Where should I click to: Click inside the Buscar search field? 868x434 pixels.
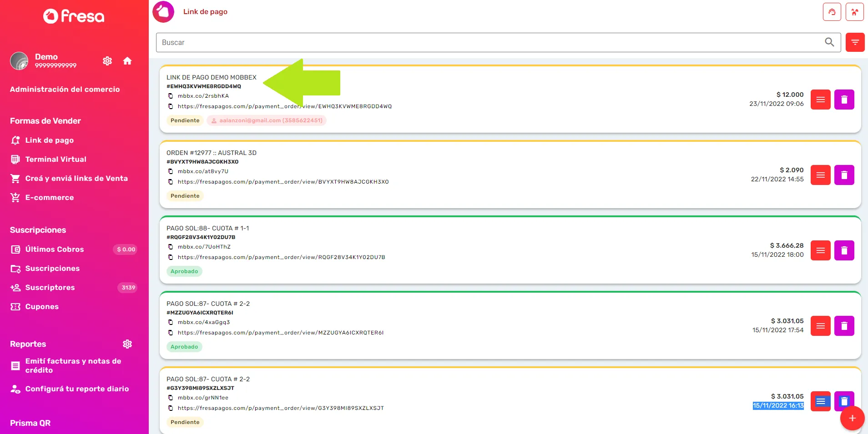tap(498, 42)
